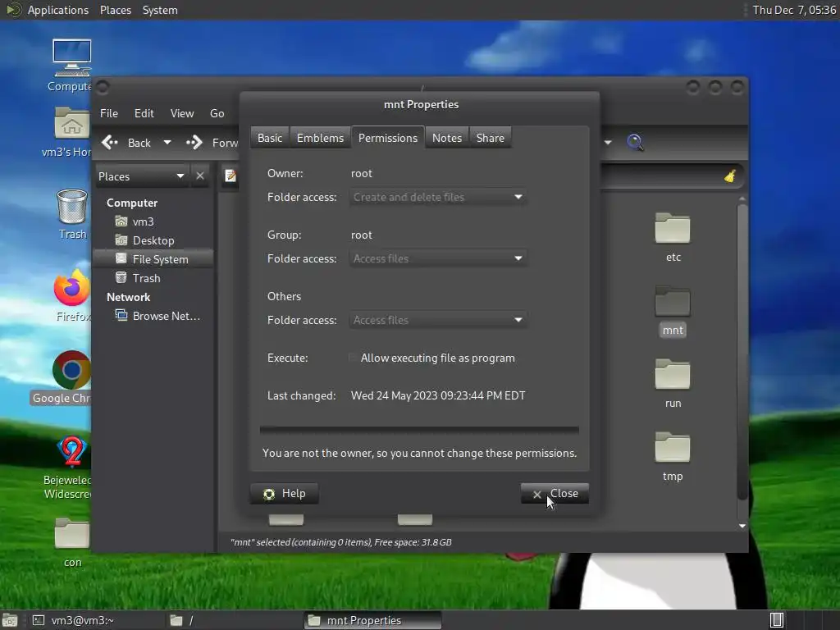The width and height of the screenshot is (840, 630).
Task: Open Group folder access dropdown
Action: pos(438,258)
